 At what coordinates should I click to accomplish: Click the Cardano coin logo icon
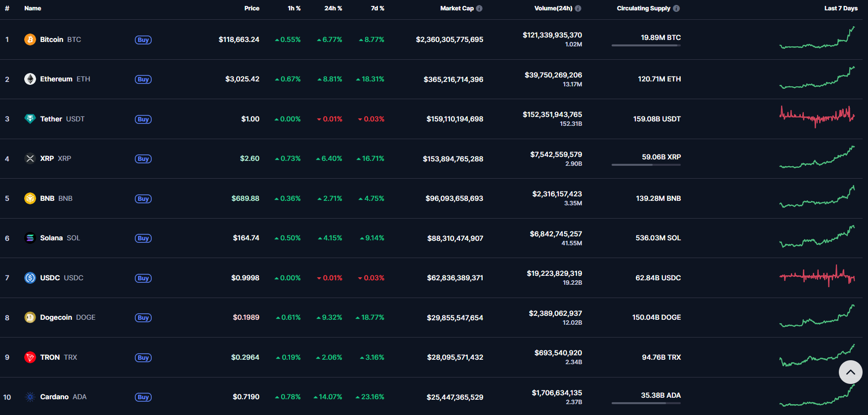click(x=30, y=397)
